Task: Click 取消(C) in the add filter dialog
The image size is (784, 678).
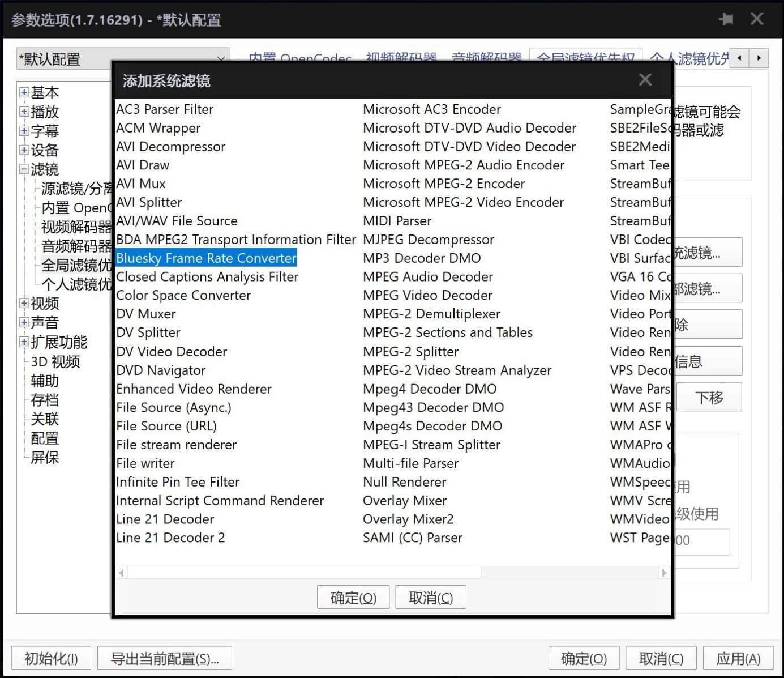Action: 430,598
